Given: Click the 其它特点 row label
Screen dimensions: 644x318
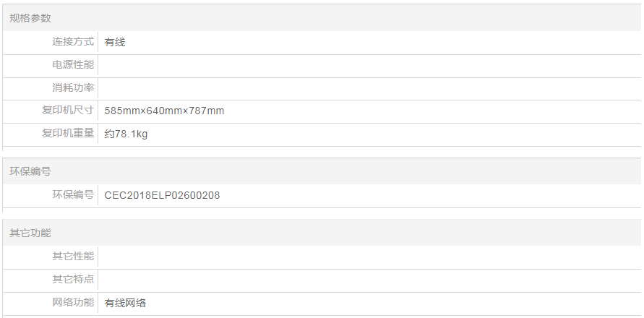Looking at the screenshot, I should click(72, 280).
